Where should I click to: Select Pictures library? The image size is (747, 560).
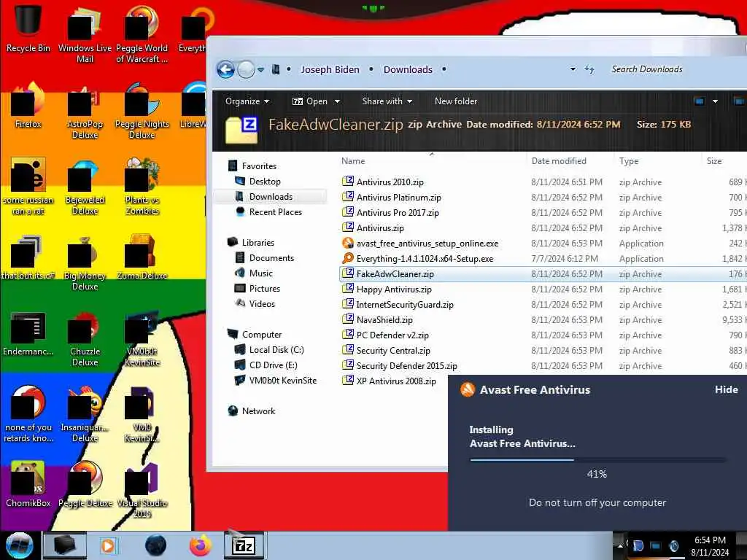pyautogui.click(x=264, y=289)
